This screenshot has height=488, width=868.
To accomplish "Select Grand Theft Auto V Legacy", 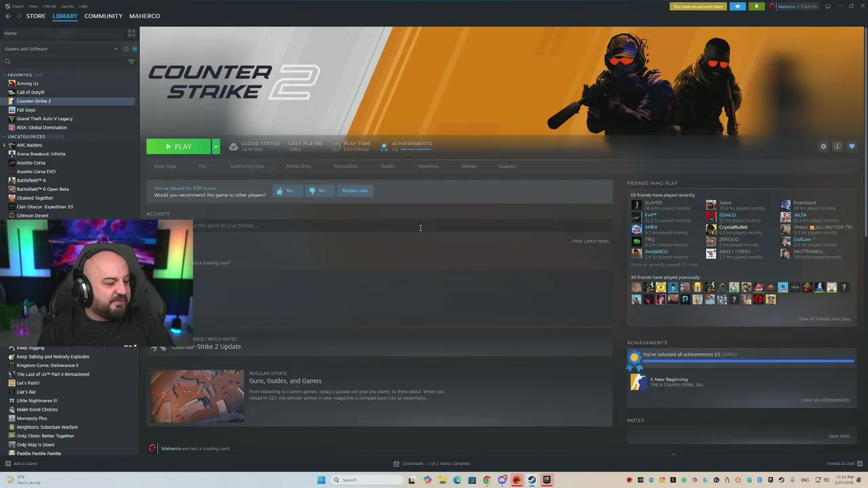I will [x=45, y=119].
